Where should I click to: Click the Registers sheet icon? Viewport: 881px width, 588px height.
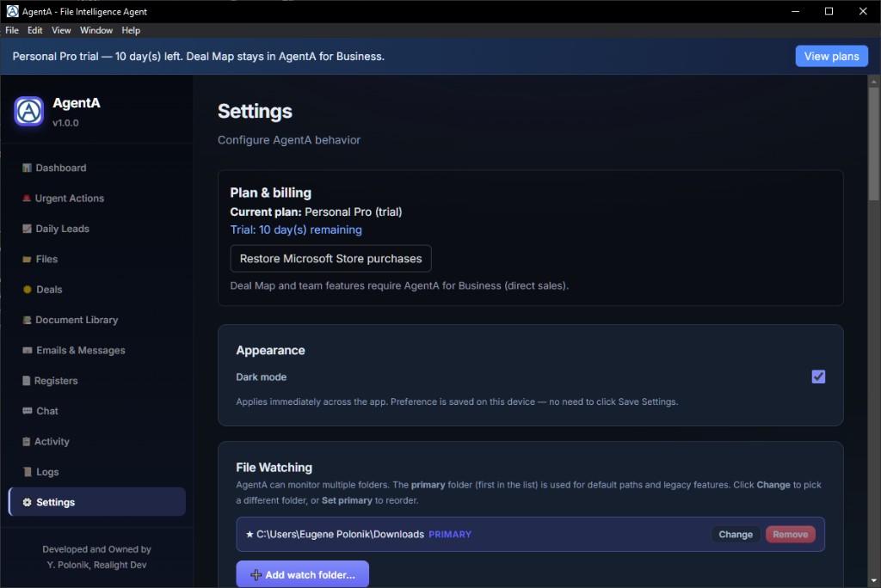tap(26, 381)
